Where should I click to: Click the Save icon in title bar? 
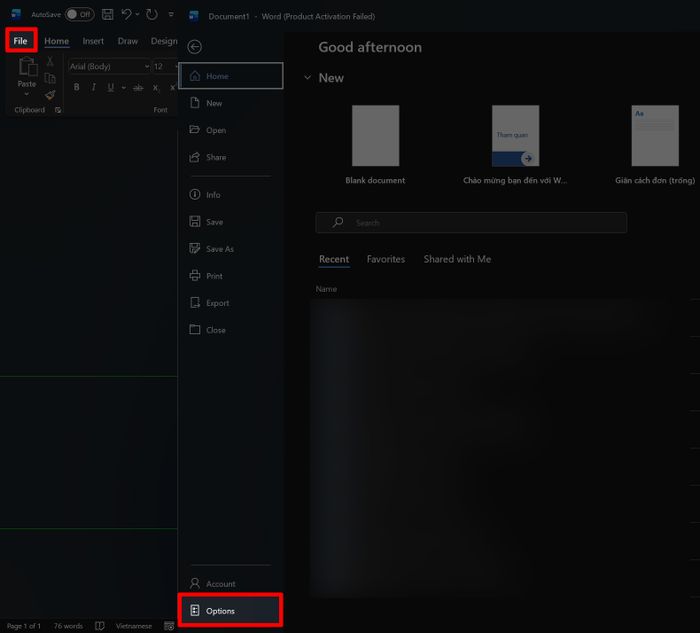108,14
